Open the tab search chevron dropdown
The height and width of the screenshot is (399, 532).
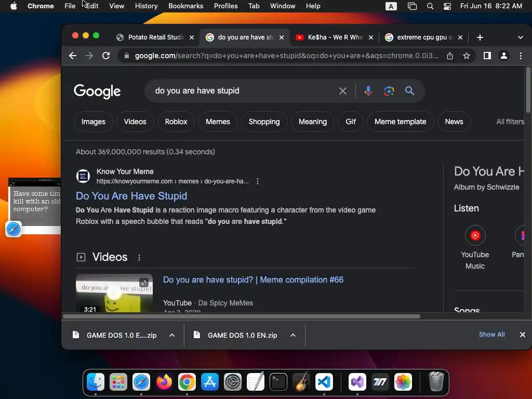click(521, 37)
